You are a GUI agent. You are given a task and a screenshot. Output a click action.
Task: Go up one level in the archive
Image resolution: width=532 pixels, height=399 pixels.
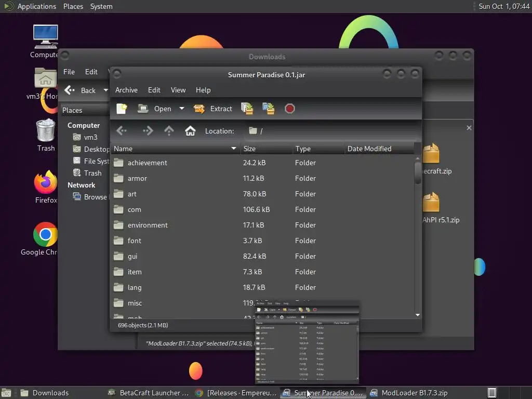pos(169,130)
